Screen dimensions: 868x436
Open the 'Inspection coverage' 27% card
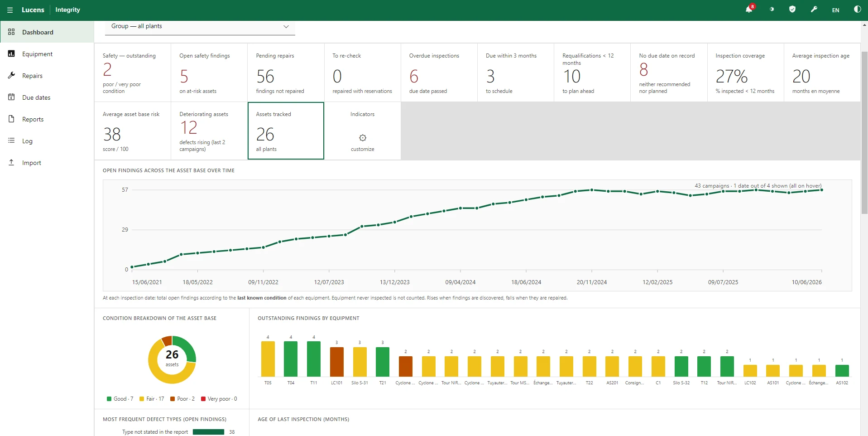746,73
